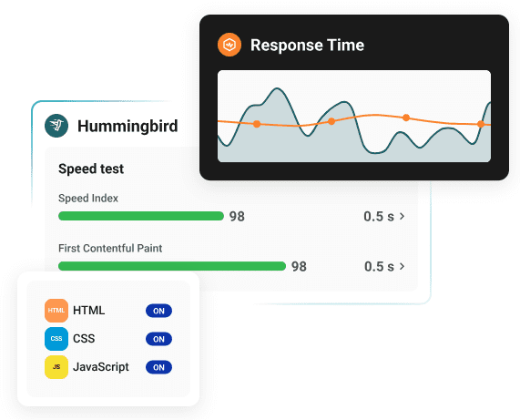Expand First Contentful Paint details chevron

click(x=402, y=266)
